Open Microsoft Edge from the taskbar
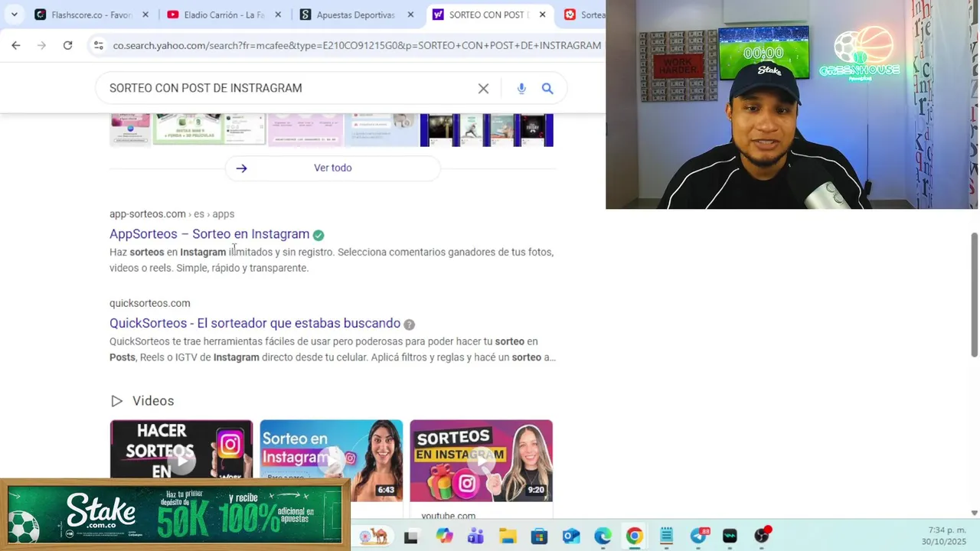The image size is (980, 551). 603,536
